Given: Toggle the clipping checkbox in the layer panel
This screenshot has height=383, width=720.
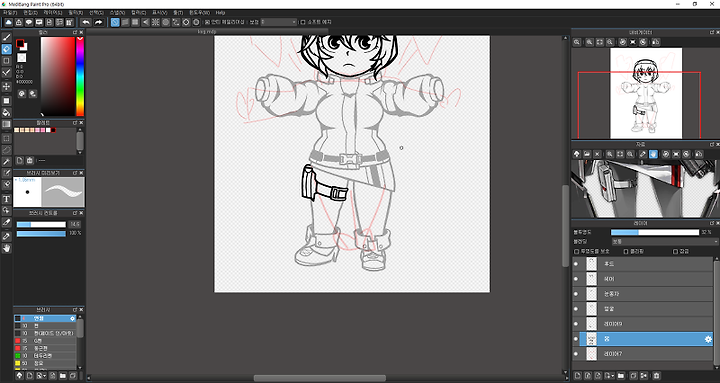Looking at the screenshot, I should 626,251.
